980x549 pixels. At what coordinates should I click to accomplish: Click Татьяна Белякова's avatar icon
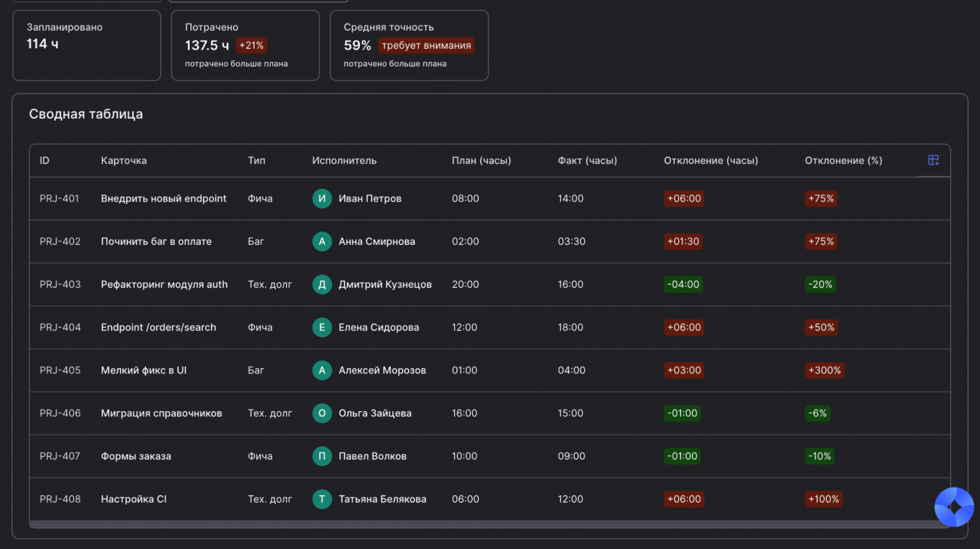tap(322, 499)
